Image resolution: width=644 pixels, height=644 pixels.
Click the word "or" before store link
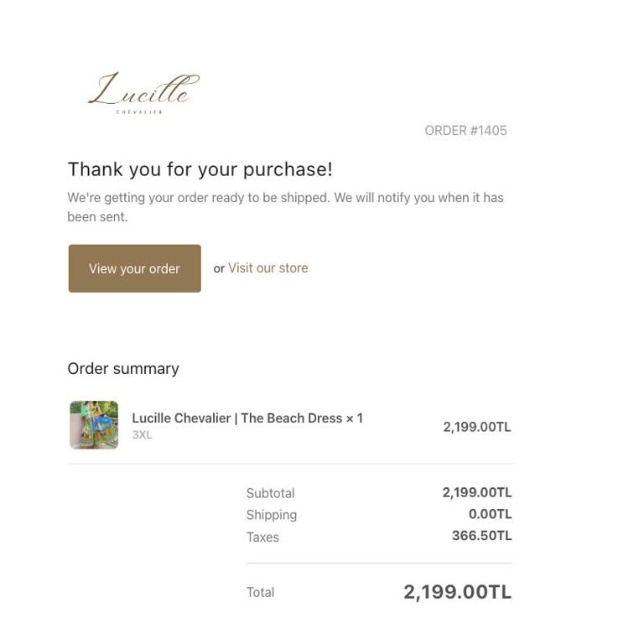coord(219,269)
